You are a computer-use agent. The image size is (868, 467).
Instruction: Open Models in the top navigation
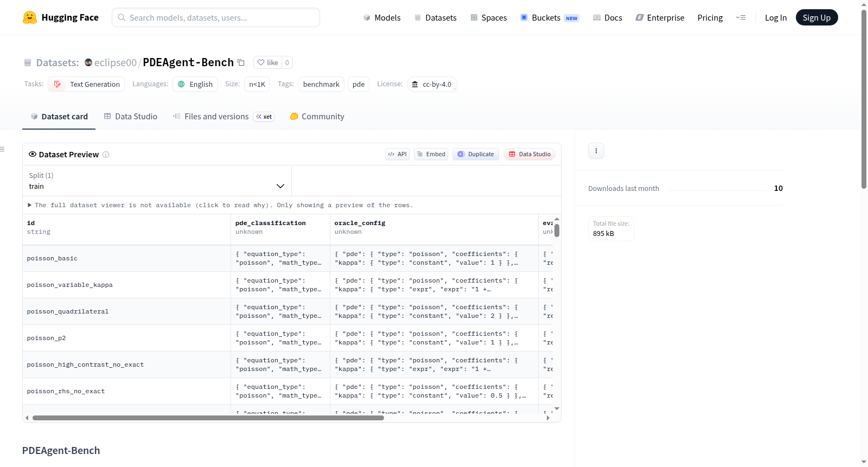pyautogui.click(x=382, y=17)
